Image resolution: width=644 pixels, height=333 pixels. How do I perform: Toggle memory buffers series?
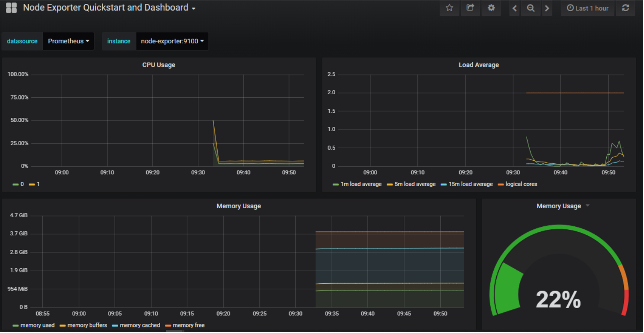(x=83, y=325)
